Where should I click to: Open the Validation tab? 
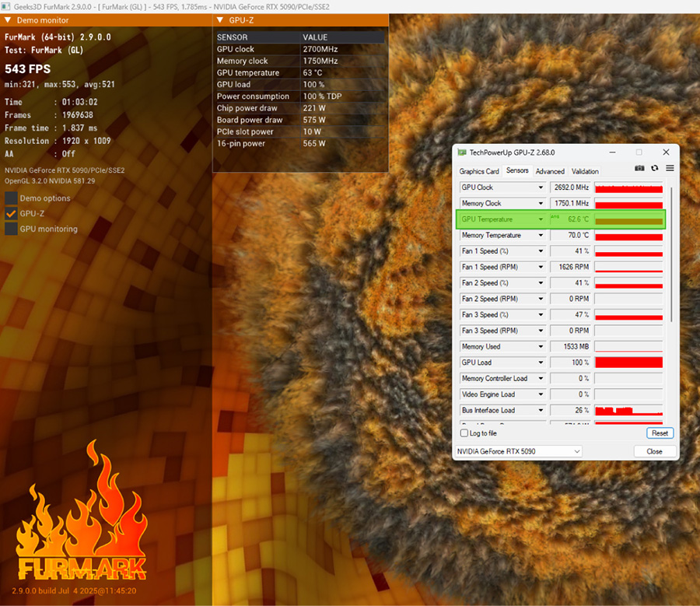(585, 171)
